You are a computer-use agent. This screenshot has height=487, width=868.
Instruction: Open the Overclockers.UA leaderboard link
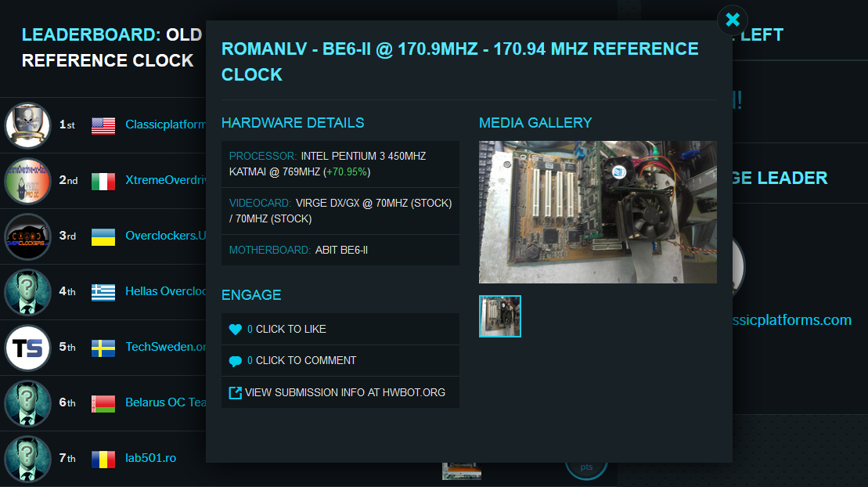165,236
